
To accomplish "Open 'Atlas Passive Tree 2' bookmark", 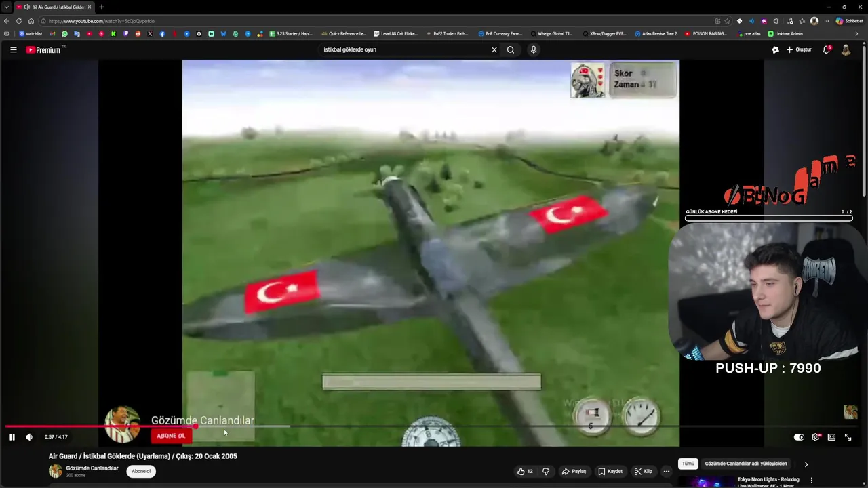I will (x=656, y=33).
